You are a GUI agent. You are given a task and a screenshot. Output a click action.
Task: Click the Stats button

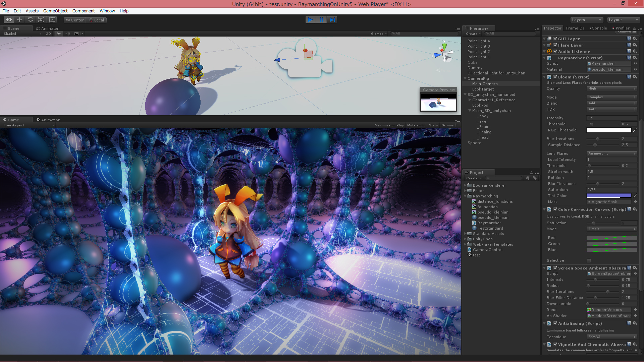coord(433,125)
